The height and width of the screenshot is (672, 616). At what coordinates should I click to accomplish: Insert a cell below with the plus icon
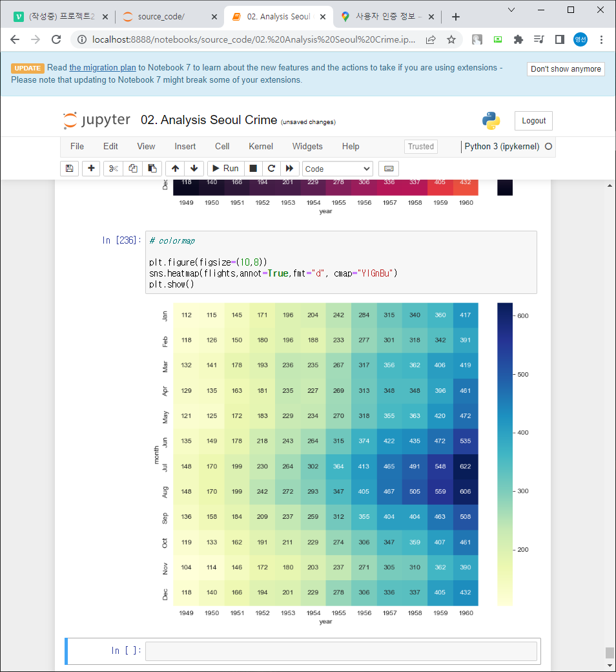coord(91,169)
